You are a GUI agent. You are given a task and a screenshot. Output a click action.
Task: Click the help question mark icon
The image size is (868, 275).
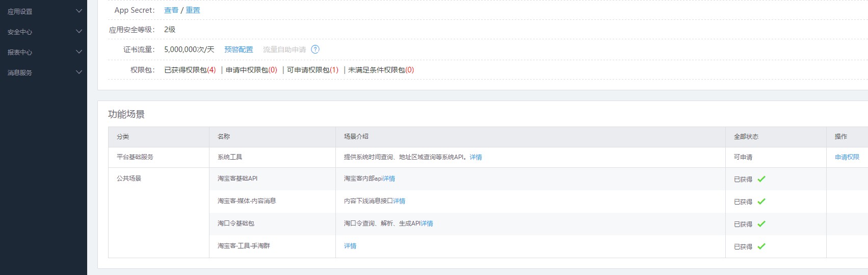pyautogui.click(x=315, y=49)
